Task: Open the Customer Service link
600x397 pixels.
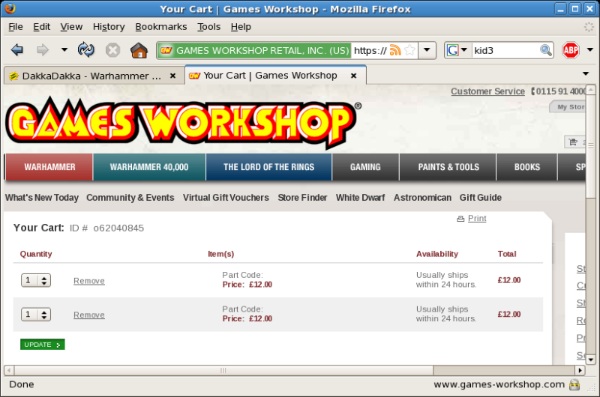Action: point(488,91)
